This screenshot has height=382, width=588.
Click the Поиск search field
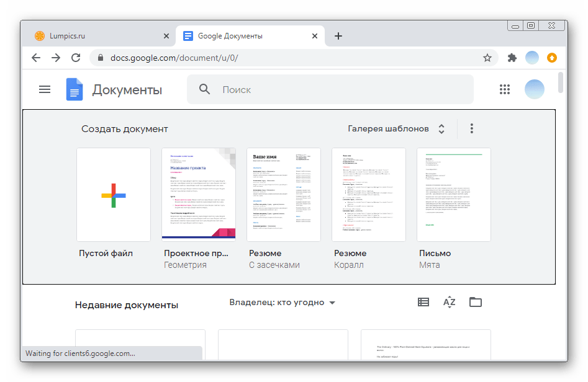pyautogui.click(x=330, y=89)
